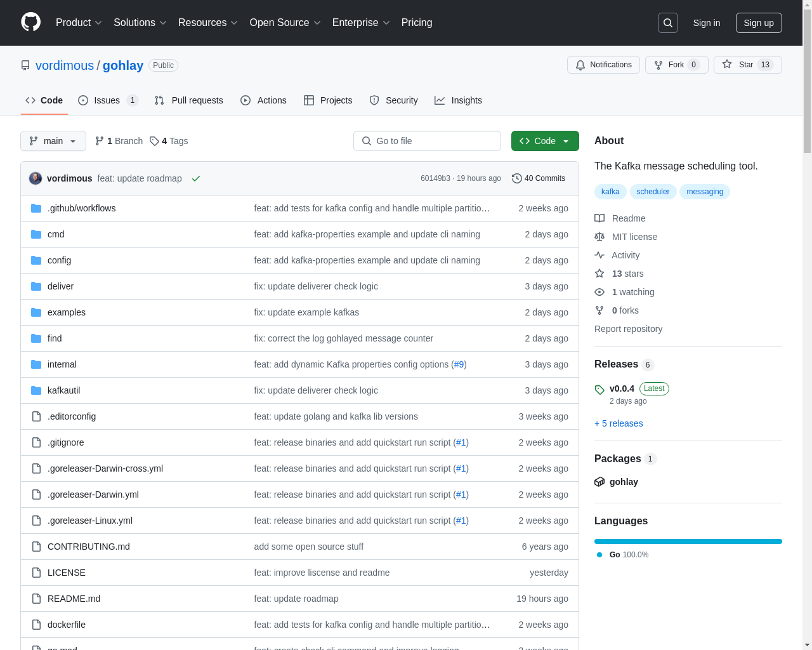
Task: Click the Go to file field
Action: [x=427, y=141]
